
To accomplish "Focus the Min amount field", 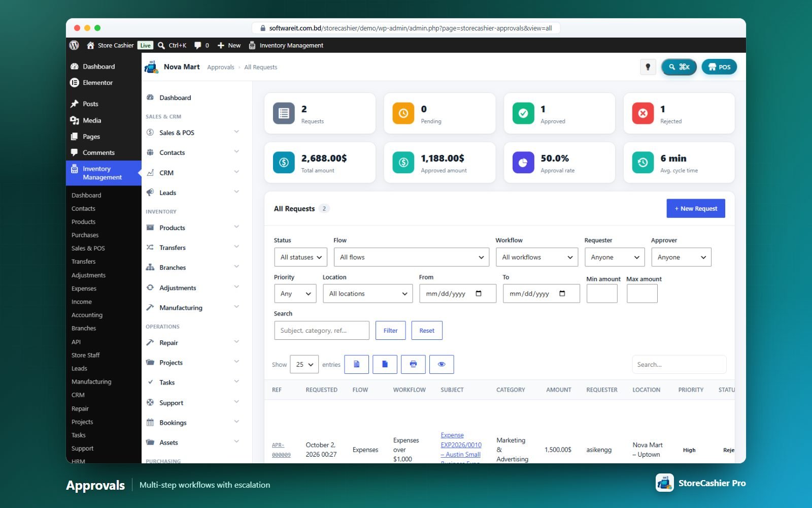I will (x=602, y=294).
